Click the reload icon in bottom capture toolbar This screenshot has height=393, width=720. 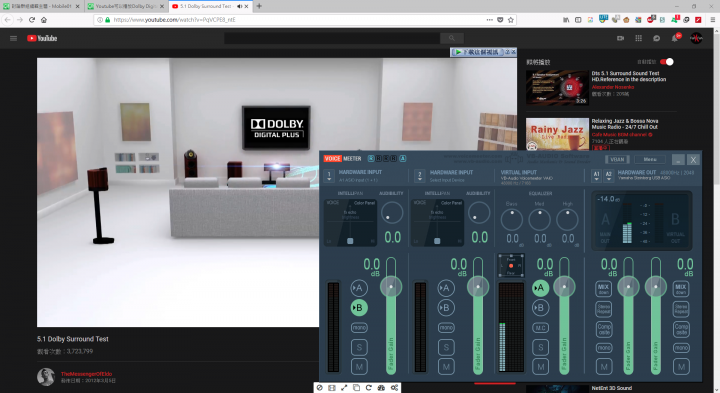(369, 388)
